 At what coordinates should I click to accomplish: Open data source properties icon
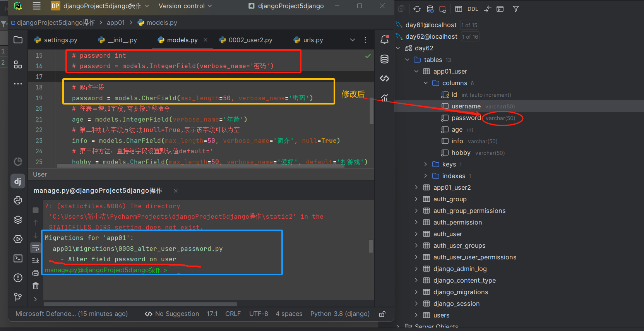tap(430, 9)
